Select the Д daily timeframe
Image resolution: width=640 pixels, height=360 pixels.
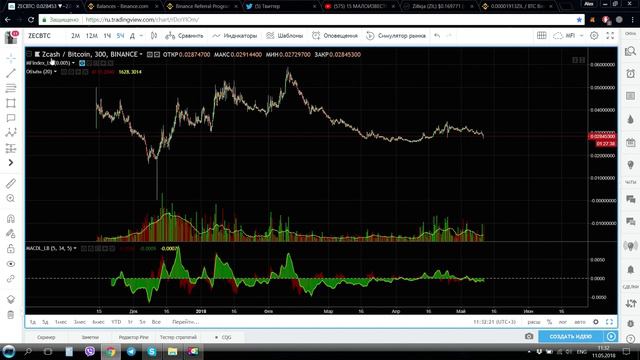coord(132,36)
